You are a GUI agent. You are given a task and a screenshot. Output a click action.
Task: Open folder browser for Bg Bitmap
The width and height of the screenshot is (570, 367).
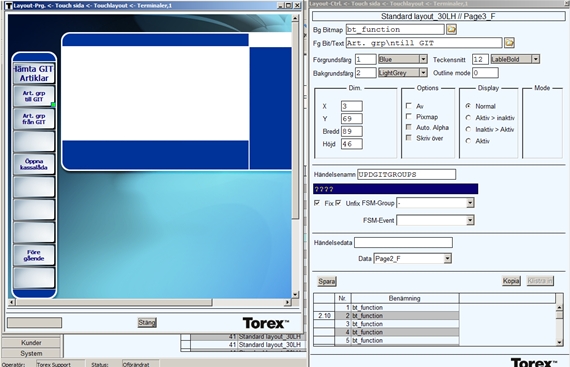(451, 29)
